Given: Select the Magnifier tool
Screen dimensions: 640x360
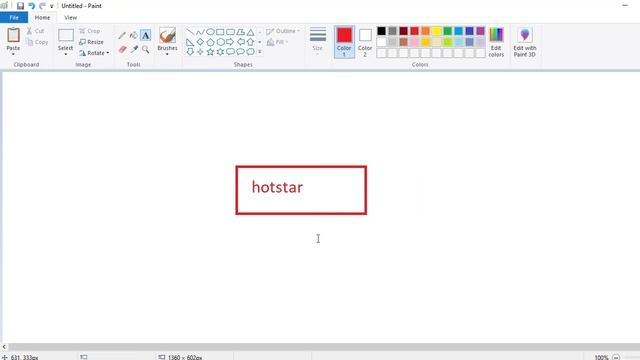Looking at the screenshot, I should tap(146, 49).
